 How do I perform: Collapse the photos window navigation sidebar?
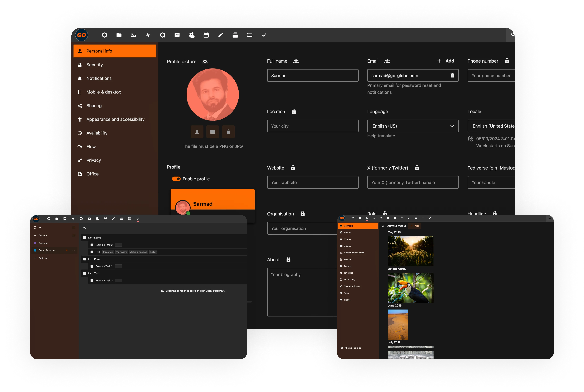coord(383,226)
